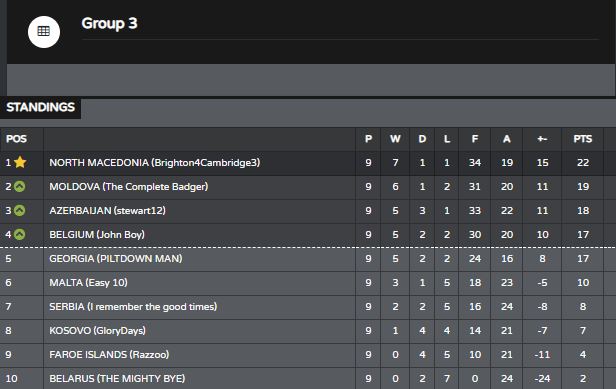Image resolution: width=616 pixels, height=389 pixels.
Task: Click the green up arrow beside Azerbaijan
Action: pyautogui.click(x=20, y=210)
